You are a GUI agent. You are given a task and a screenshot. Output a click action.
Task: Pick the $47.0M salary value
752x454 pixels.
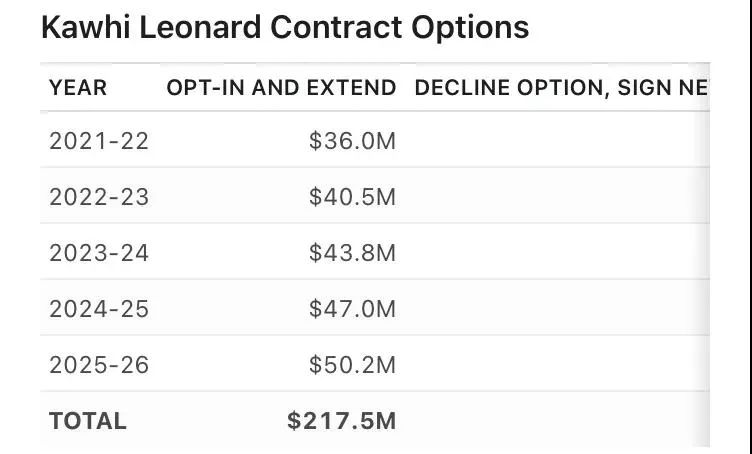pos(352,309)
